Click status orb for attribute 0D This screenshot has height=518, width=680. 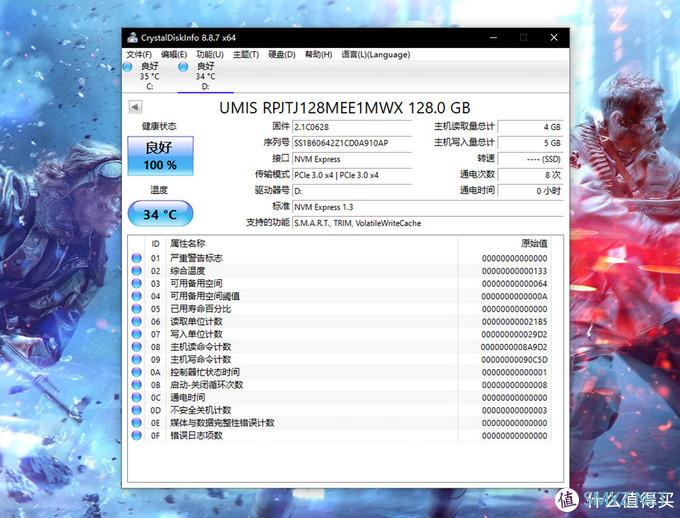pyautogui.click(x=137, y=410)
